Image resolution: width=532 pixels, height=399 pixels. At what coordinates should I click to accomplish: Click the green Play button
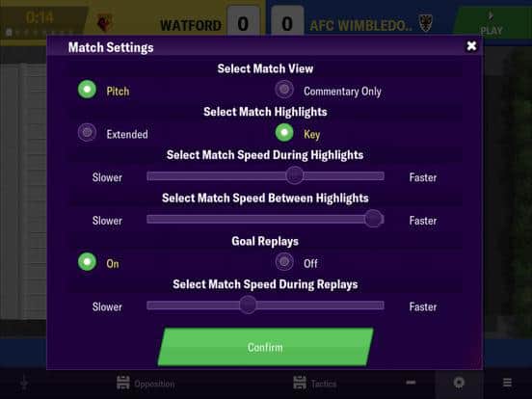(x=492, y=23)
